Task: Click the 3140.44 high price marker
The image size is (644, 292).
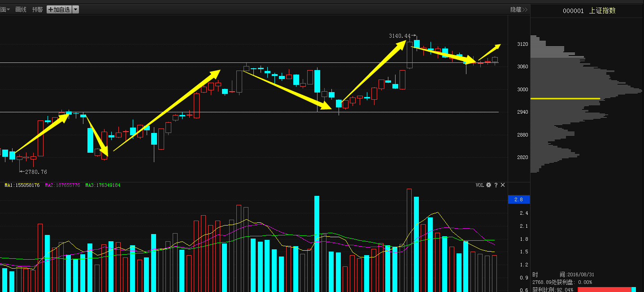Action: 400,35
